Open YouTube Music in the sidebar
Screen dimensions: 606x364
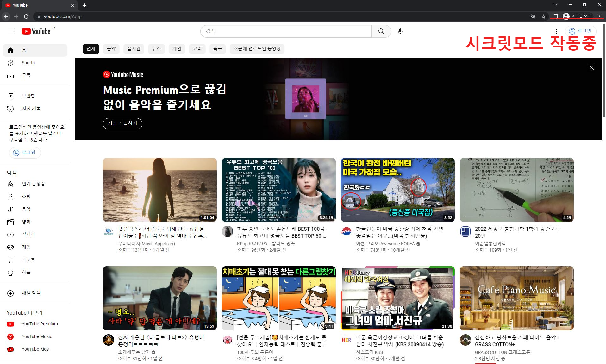coord(35,336)
